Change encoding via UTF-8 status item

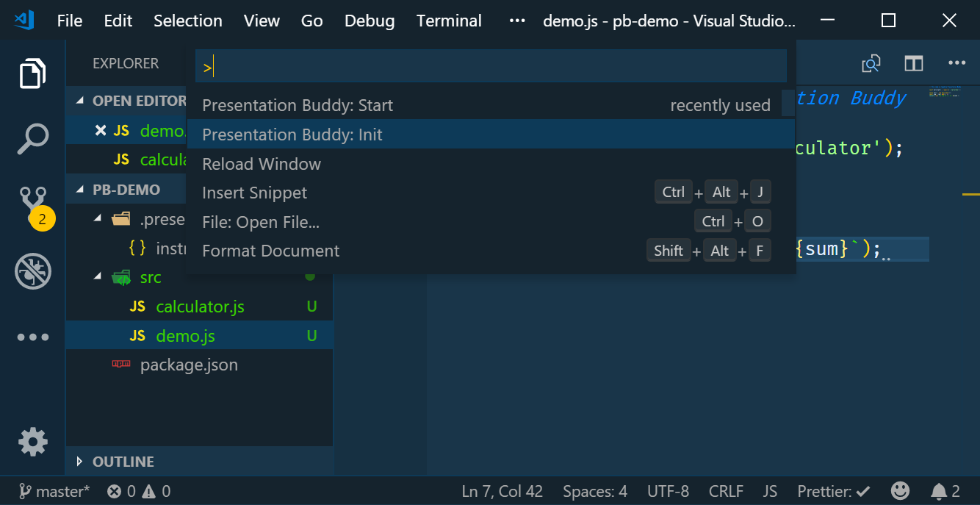click(x=668, y=491)
